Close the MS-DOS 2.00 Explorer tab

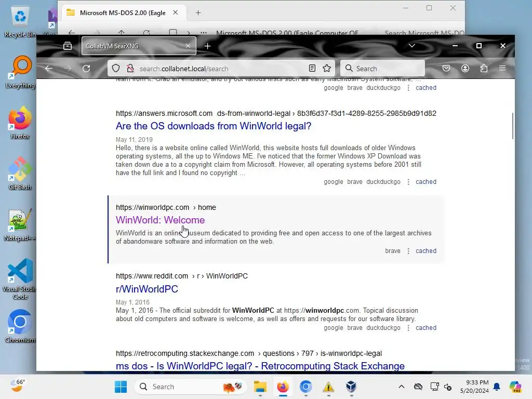coord(176,12)
